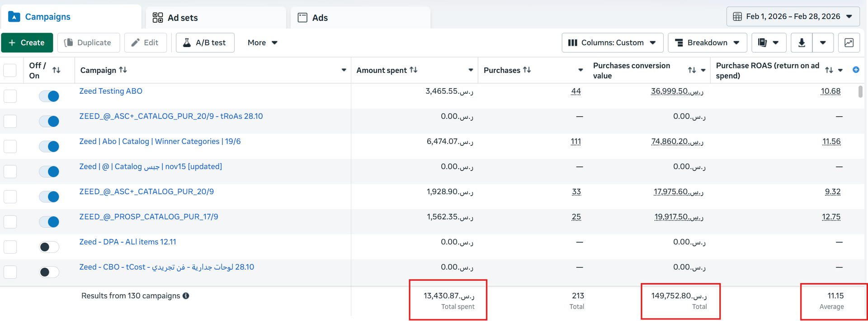This screenshot has height=321, width=868.
Task: Turn on Zeed - CBO - tCost campaign switch
Action: [49, 272]
